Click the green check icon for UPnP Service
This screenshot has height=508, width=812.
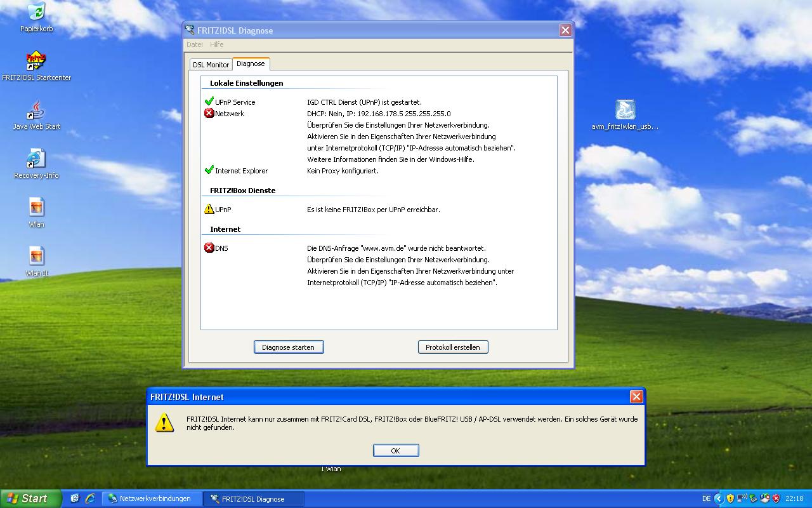click(209, 102)
